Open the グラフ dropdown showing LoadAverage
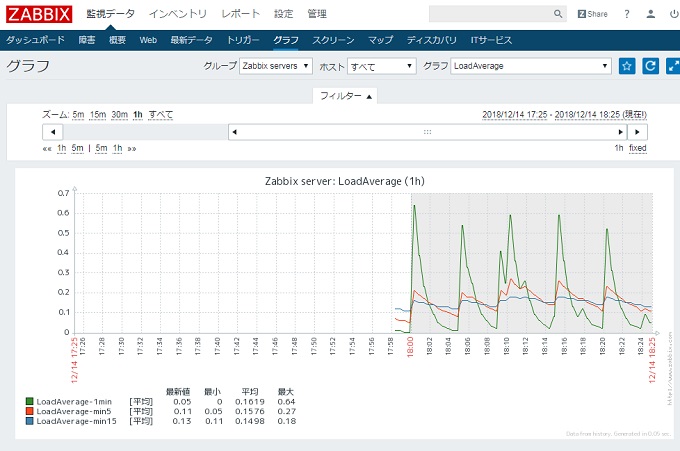The height and width of the screenshot is (451, 680). pos(530,66)
